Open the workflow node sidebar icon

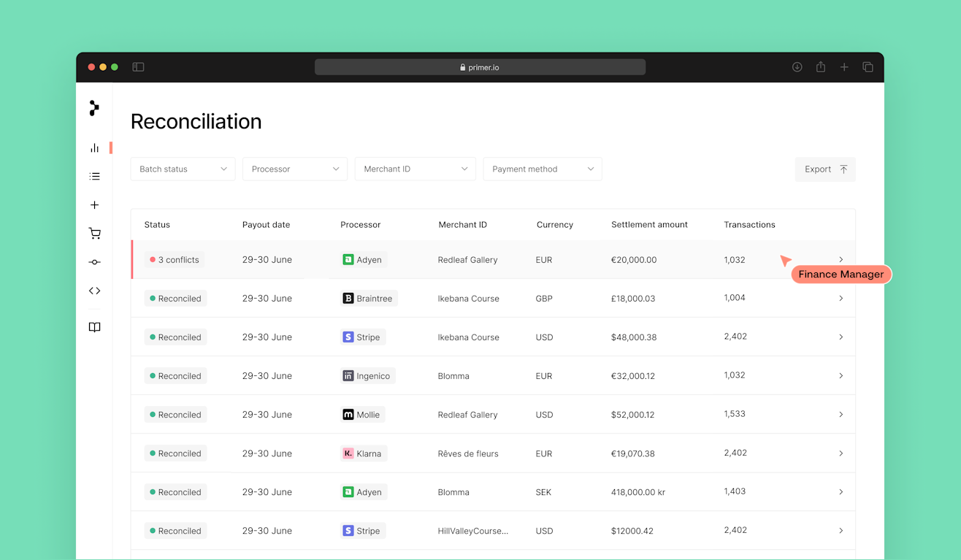point(94,262)
